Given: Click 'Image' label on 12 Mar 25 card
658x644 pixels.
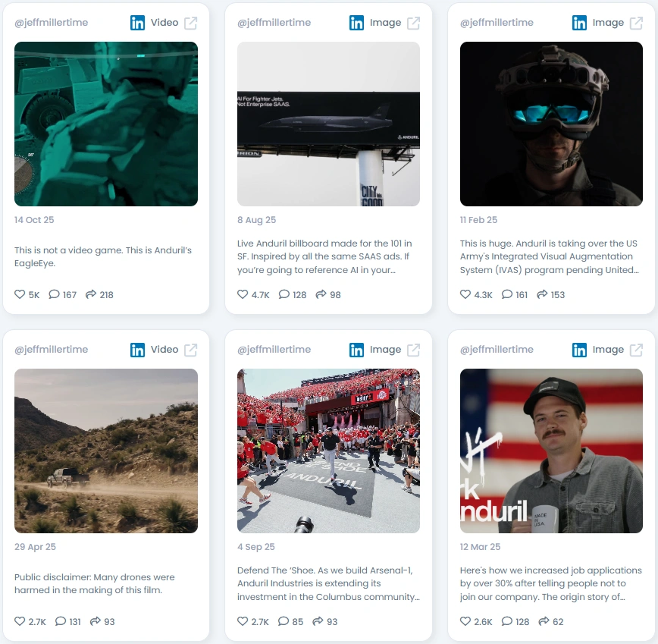Looking at the screenshot, I should click(x=608, y=350).
